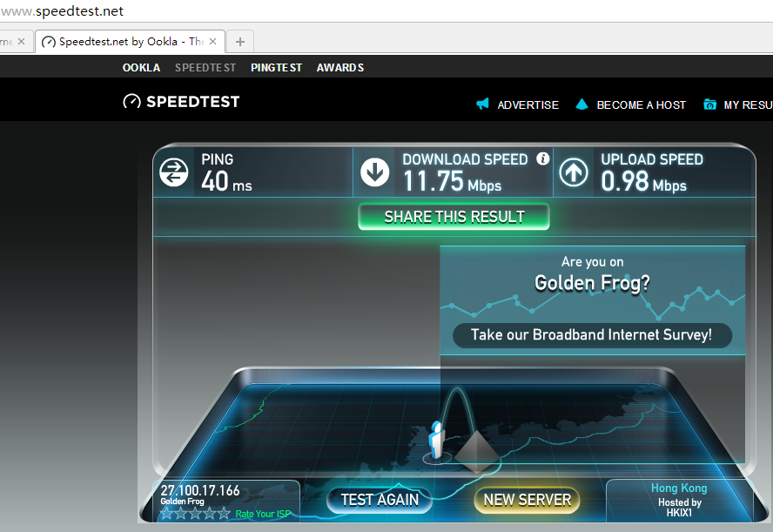Click the Advertise megaphone icon
The width and height of the screenshot is (773, 532).
click(x=482, y=104)
